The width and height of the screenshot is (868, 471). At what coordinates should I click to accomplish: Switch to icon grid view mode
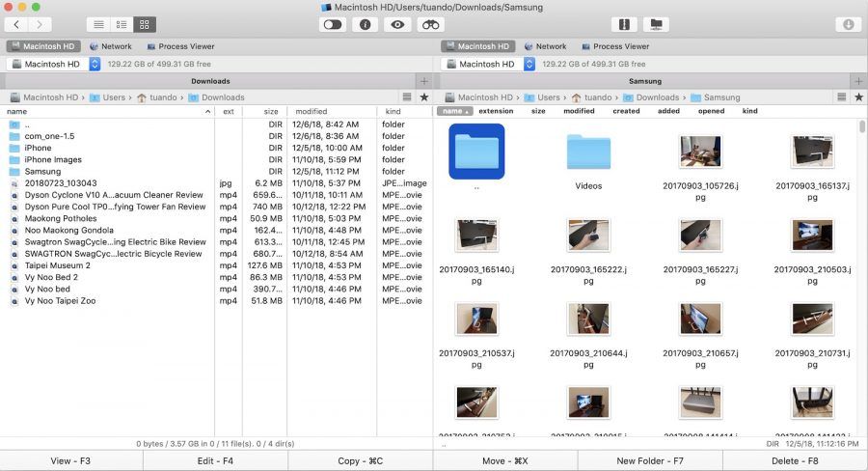coord(144,24)
